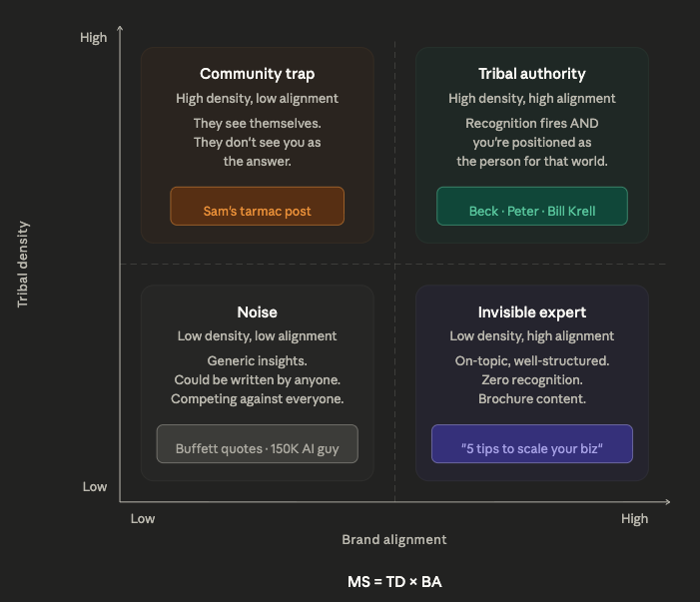Click the gray "Buffett quotes · 150K AI guy" pill

(257, 448)
